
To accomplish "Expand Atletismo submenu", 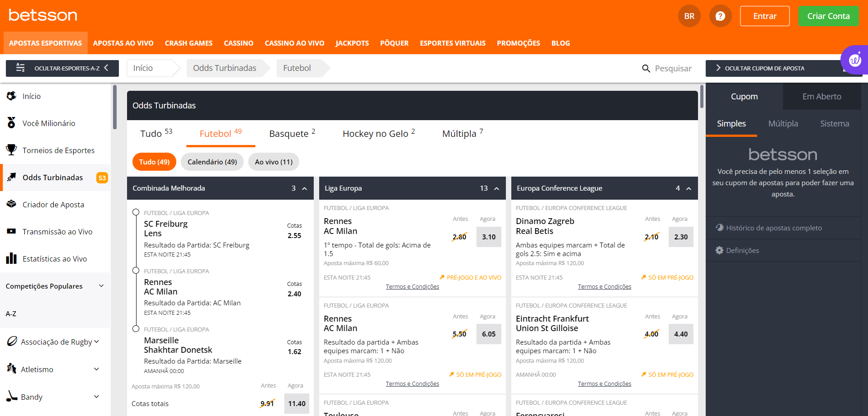I will (96, 369).
